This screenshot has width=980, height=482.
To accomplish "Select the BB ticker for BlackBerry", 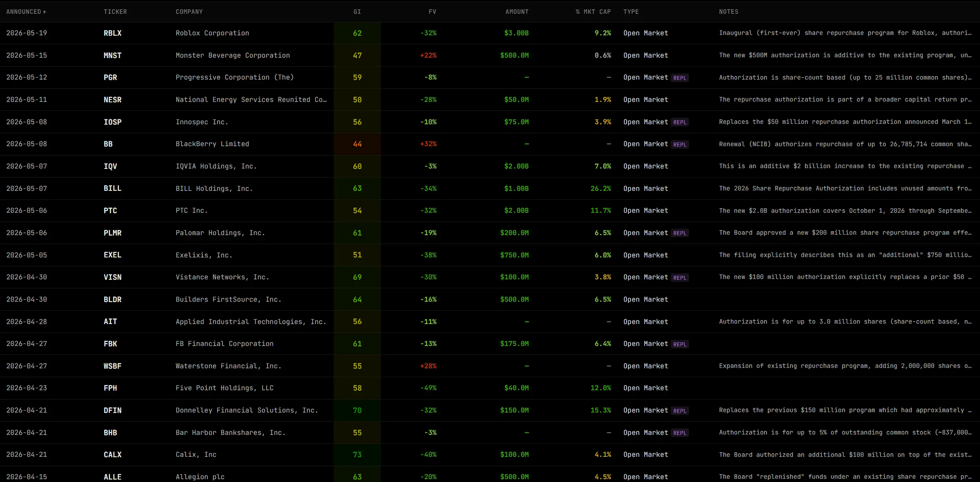I will [108, 144].
